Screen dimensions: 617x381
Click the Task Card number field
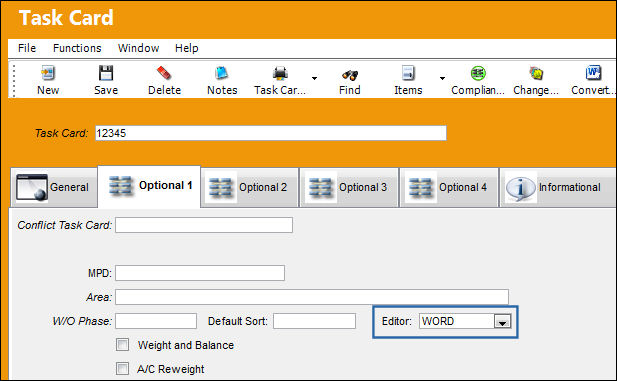click(271, 133)
